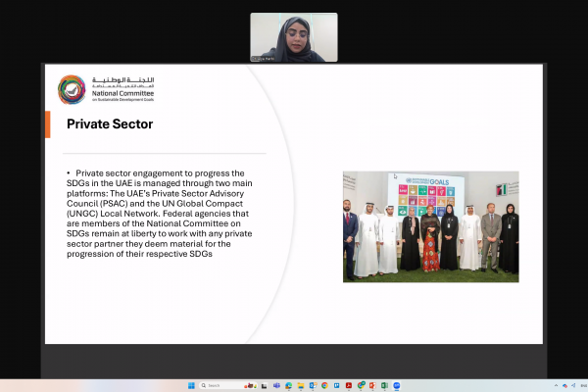
Task: Click the orange accent bar beside heading
Action: [48, 124]
